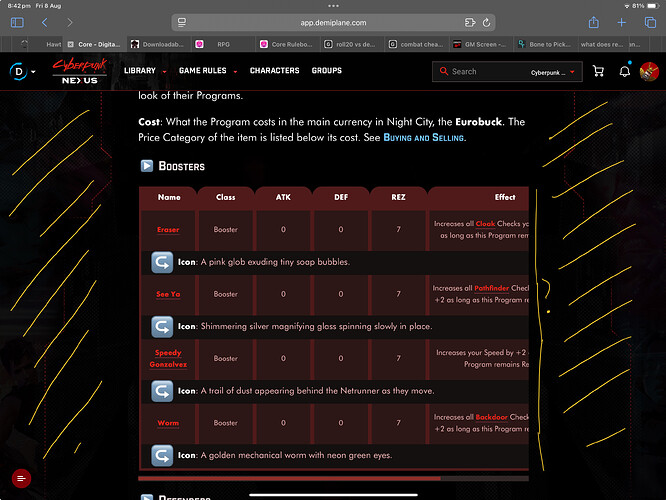Follow the Backdoor link in the Worm effect
This screenshot has height=500, width=666.
tap(491, 417)
